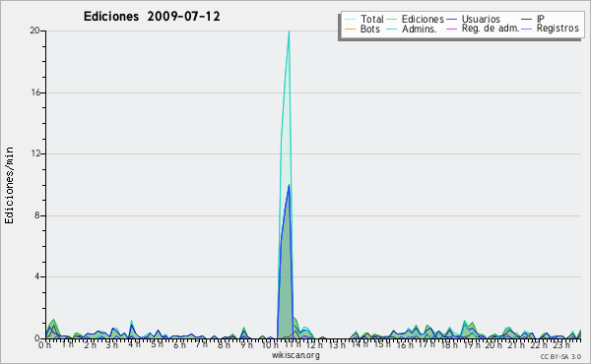Click the 20 y-axis label

pos(35,30)
